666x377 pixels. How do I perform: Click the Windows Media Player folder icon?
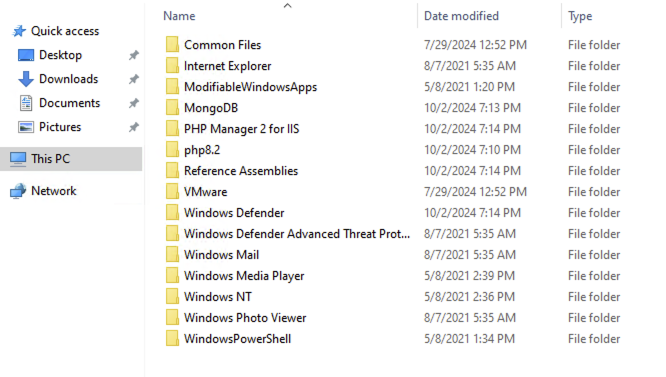[x=172, y=276]
